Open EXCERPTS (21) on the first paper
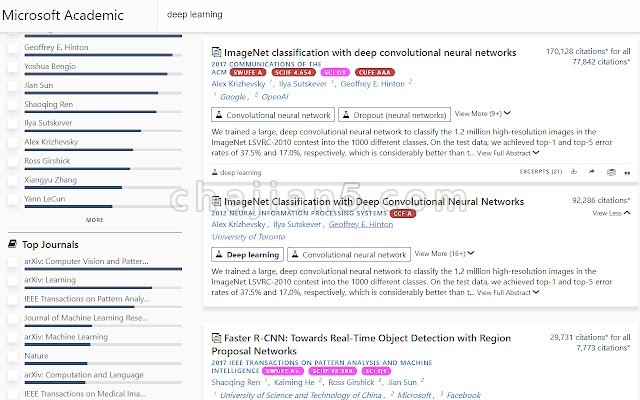Viewport: 640px width, 400px height. click(540, 171)
